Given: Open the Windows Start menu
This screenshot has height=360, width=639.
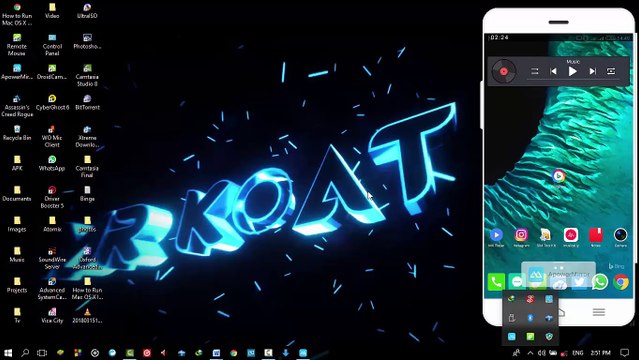Looking at the screenshot, I should coord(8,353).
